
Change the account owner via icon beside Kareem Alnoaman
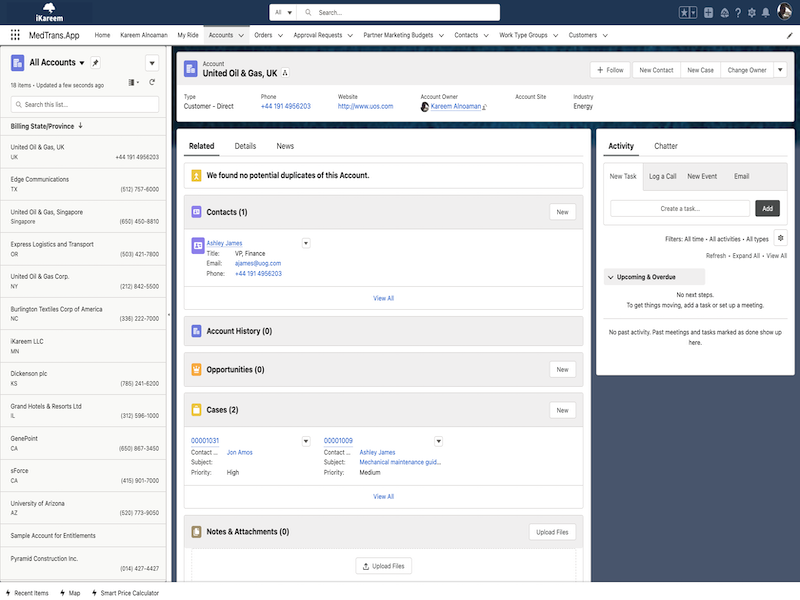[x=485, y=107]
